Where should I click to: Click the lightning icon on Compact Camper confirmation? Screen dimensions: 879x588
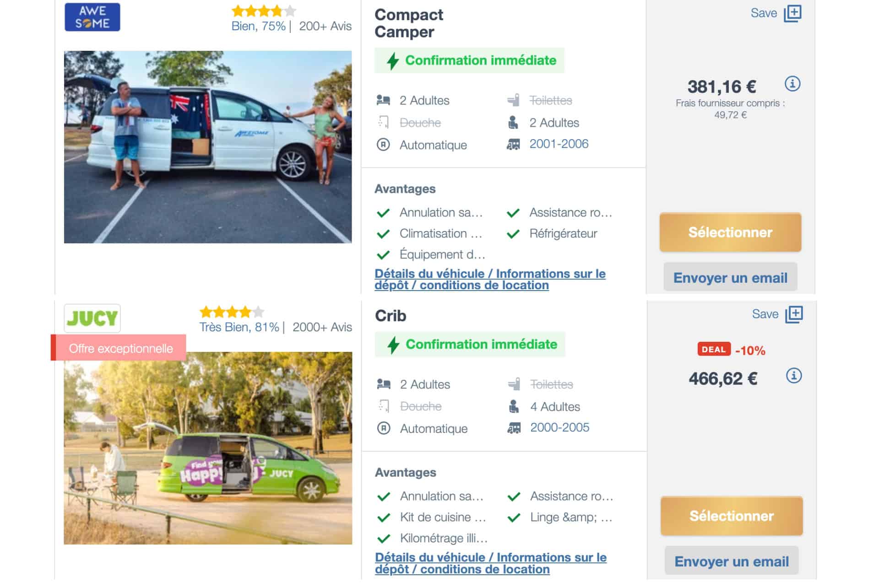392,61
